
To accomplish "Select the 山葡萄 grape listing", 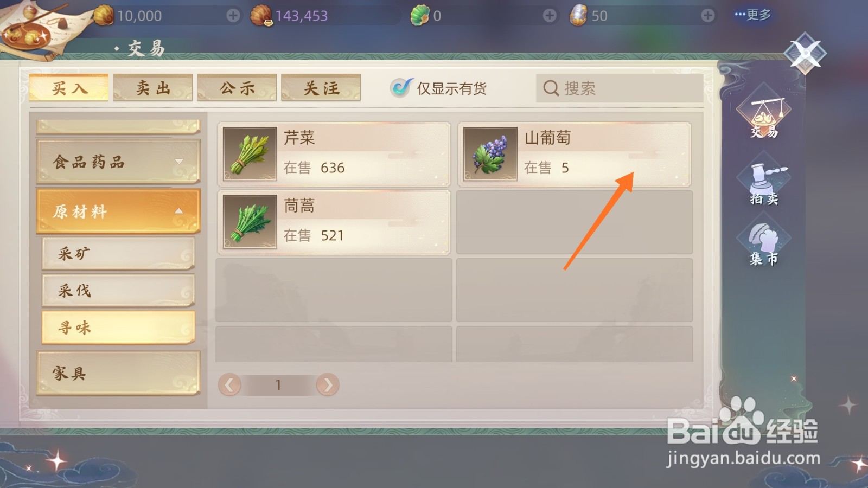I will [x=575, y=154].
